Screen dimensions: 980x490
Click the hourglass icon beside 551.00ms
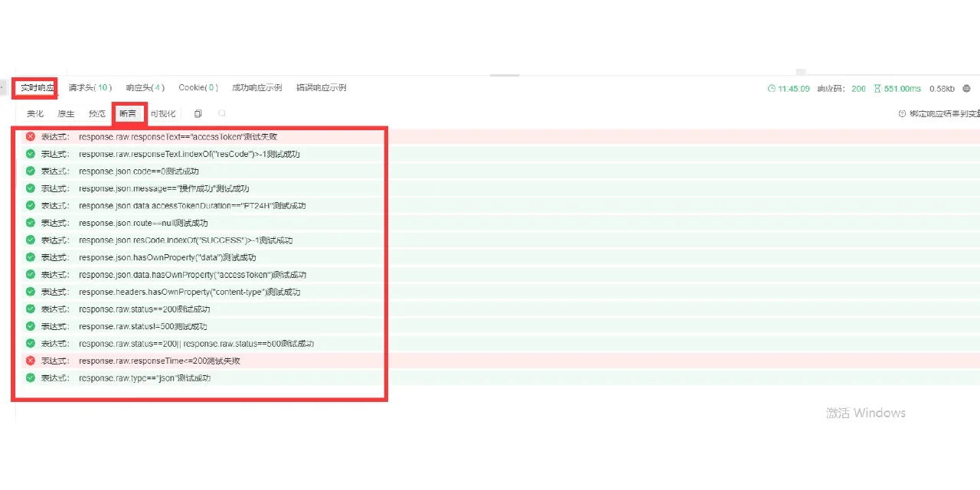(877, 89)
